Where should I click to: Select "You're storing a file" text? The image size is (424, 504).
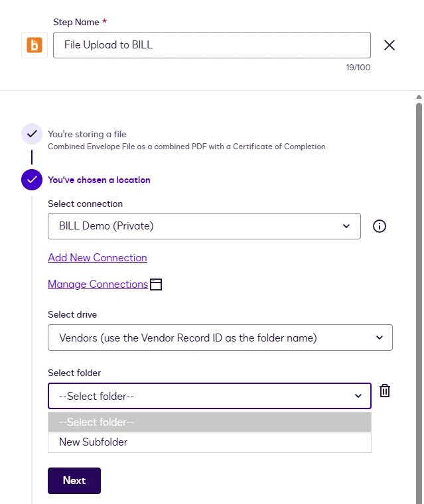click(87, 134)
